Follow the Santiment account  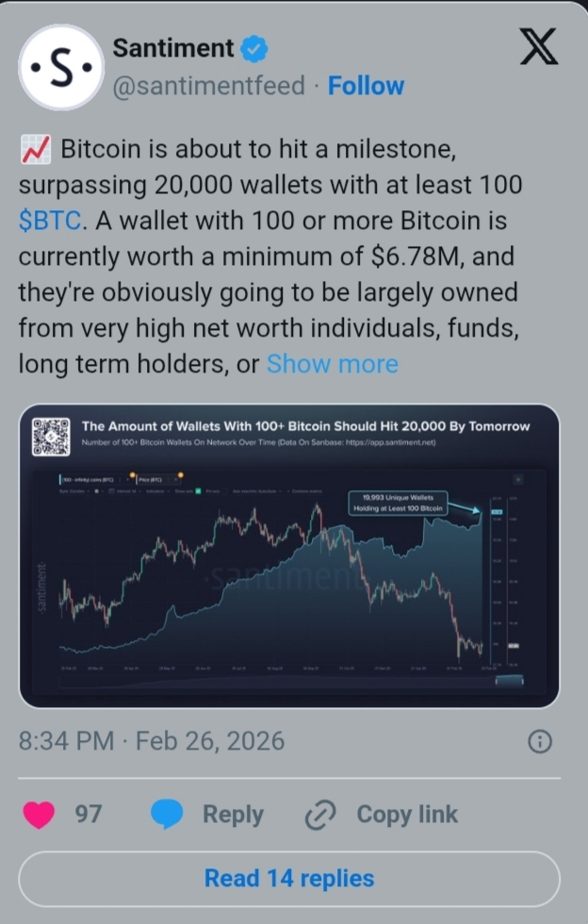coord(366,86)
